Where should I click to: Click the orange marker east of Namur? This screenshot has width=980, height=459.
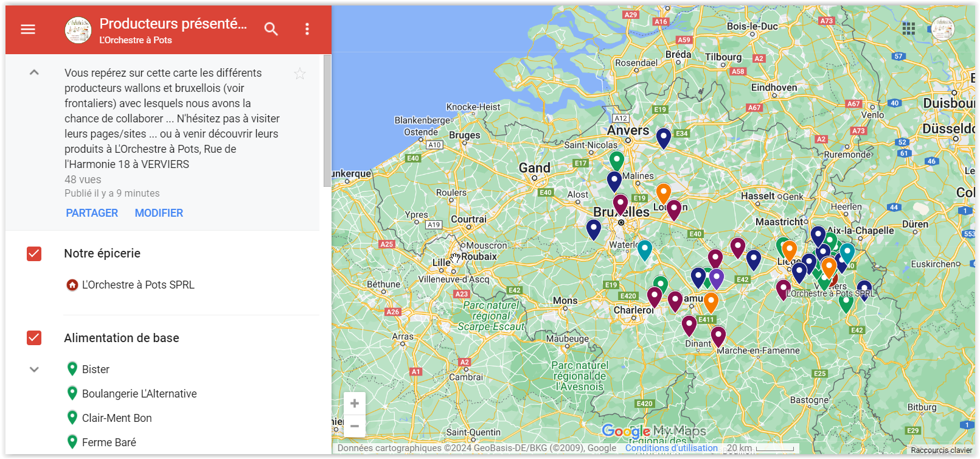click(x=711, y=302)
